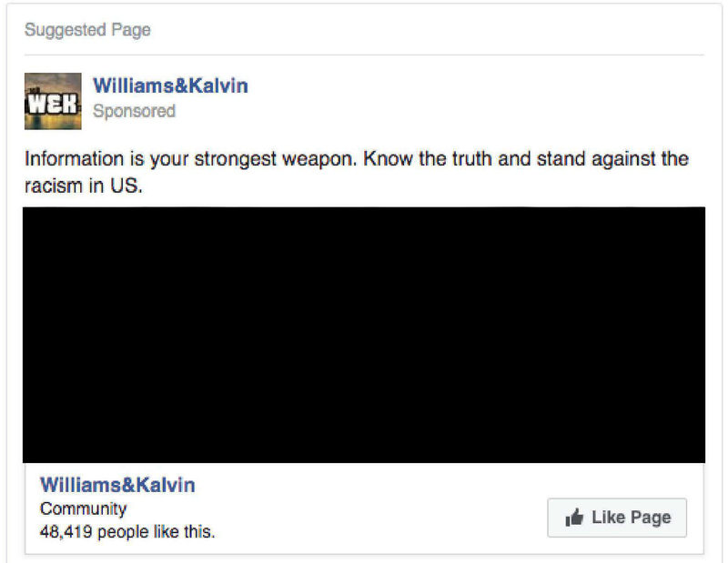Image resolution: width=728 pixels, height=563 pixels.
Task: Click 'Kalvin' in the bottom page title
Action: tap(166, 485)
